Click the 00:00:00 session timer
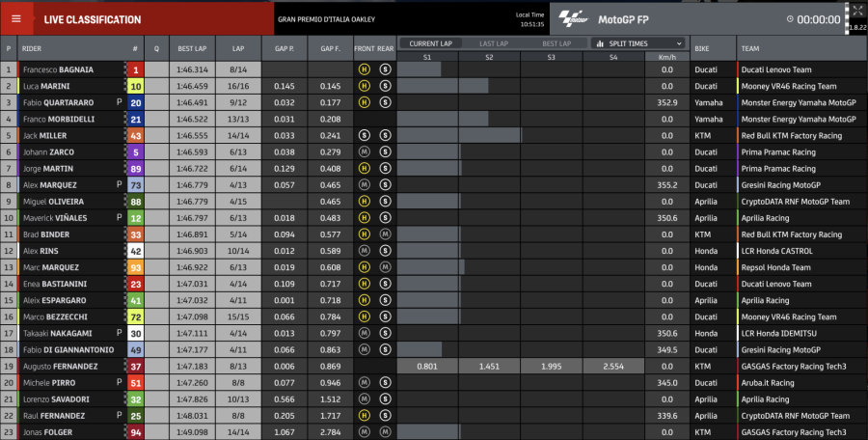This screenshot has height=440, width=868. (819, 19)
